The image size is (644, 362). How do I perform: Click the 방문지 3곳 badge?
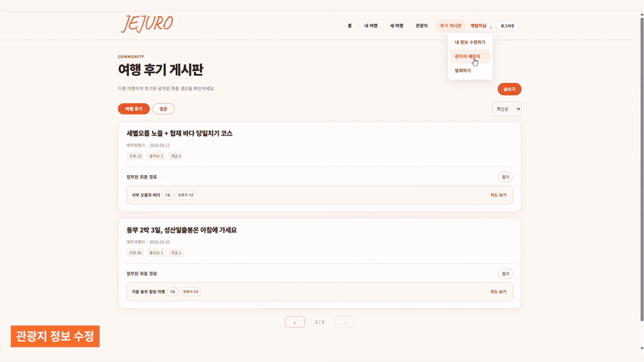coord(186,195)
